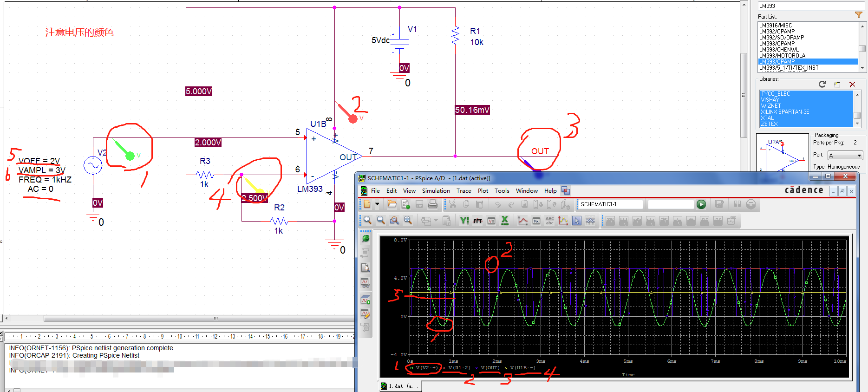Click the FFT toolbar icon

pos(477,221)
